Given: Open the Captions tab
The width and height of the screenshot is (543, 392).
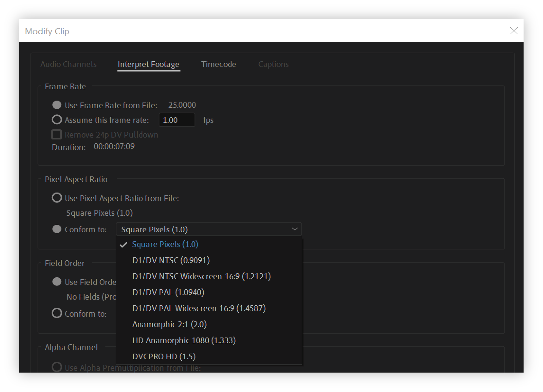Looking at the screenshot, I should tap(273, 64).
